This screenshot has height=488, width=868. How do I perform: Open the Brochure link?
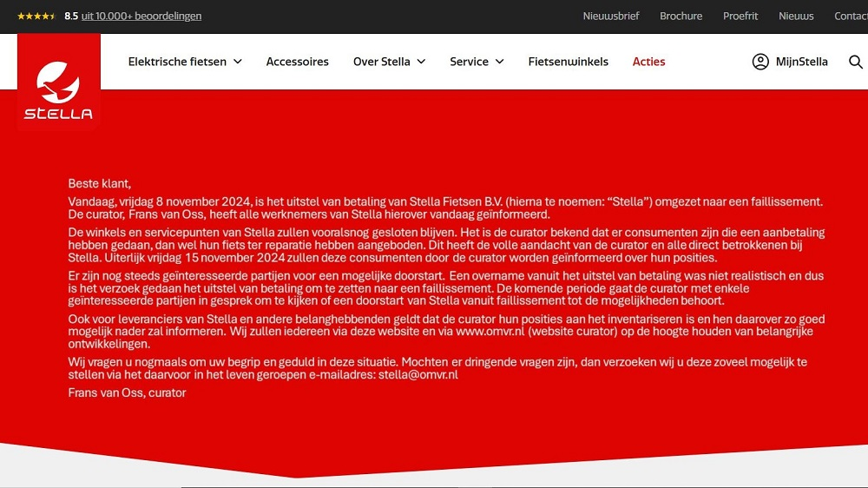[681, 16]
